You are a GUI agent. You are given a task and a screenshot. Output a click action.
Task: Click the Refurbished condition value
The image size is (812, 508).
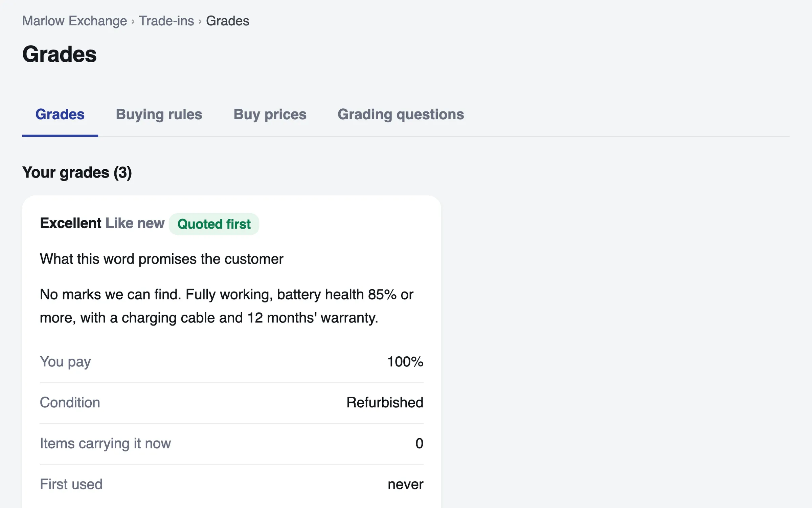(x=385, y=403)
